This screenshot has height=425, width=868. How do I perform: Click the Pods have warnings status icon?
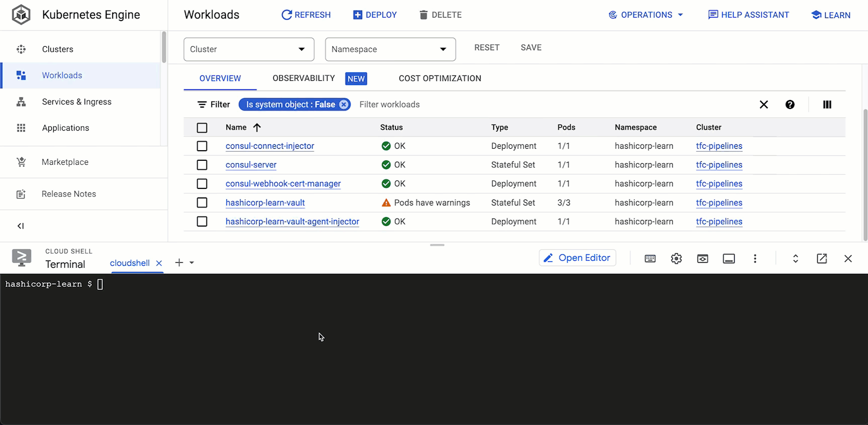point(386,203)
